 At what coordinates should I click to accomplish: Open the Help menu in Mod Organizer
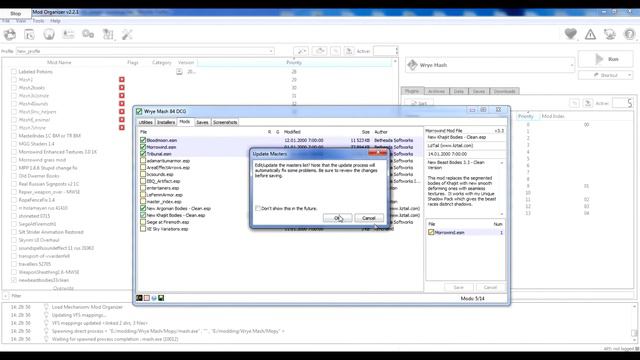(56, 21)
